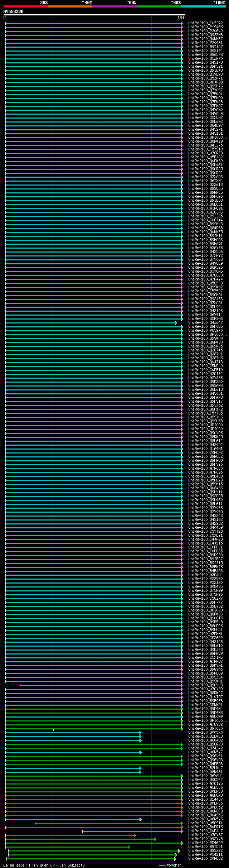Select hit label UniRef100_B9T501
The image size is (229, 868).
pos(205,847)
